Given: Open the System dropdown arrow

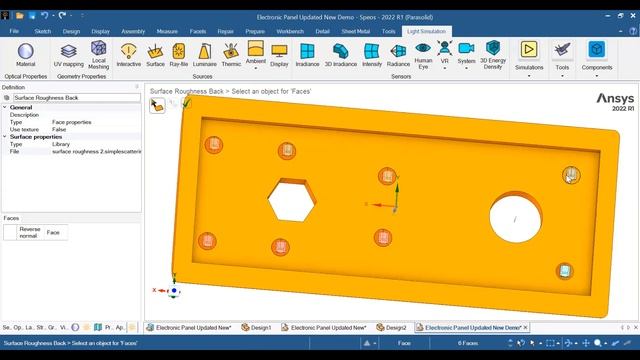Looking at the screenshot, I should coord(466,68).
